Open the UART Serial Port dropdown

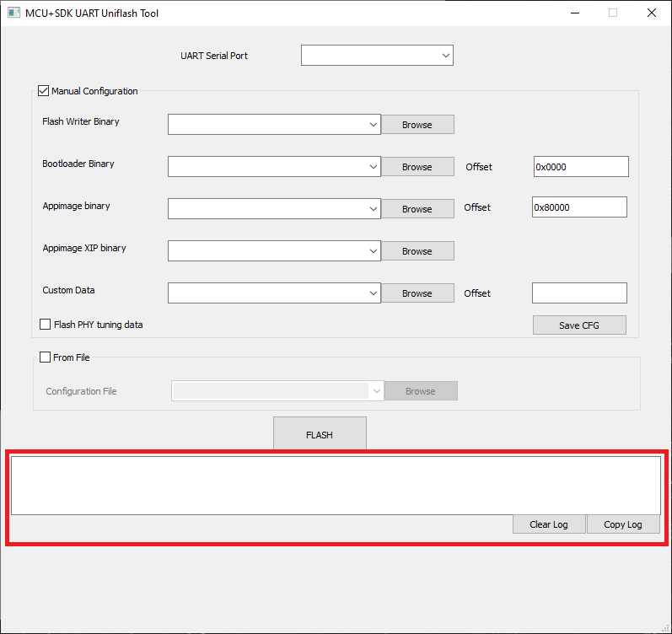377,56
